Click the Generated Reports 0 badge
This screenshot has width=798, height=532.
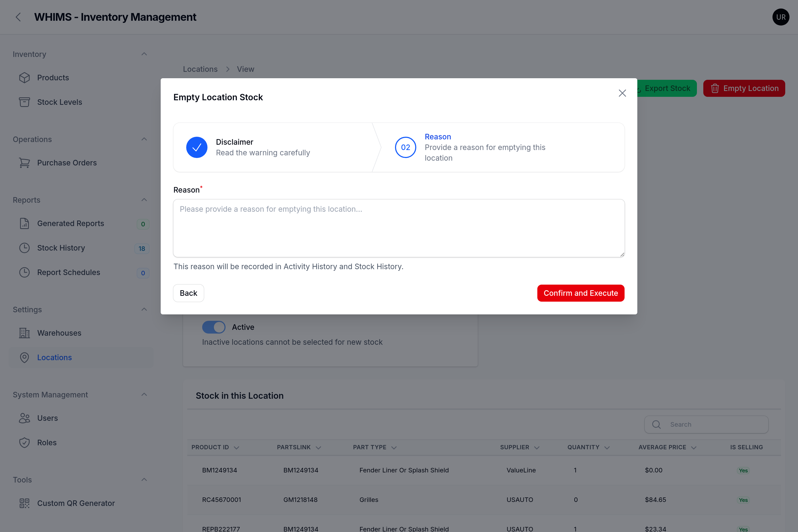(143, 224)
